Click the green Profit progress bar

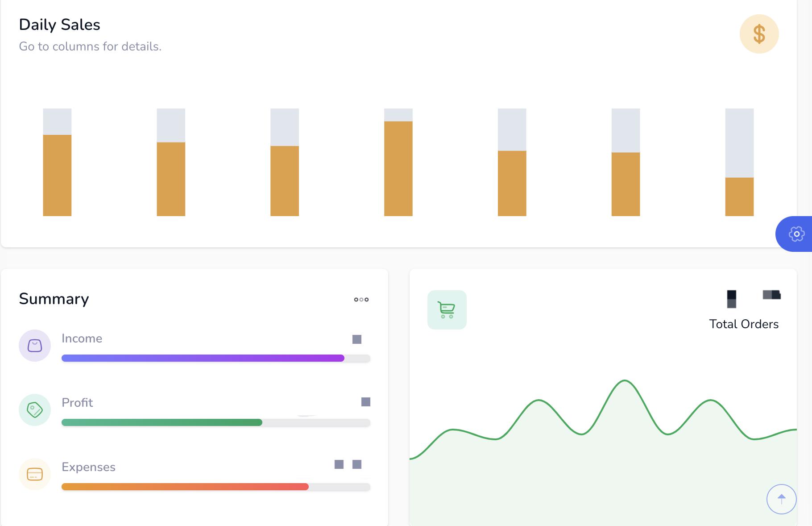pyautogui.click(x=162, y=422)
